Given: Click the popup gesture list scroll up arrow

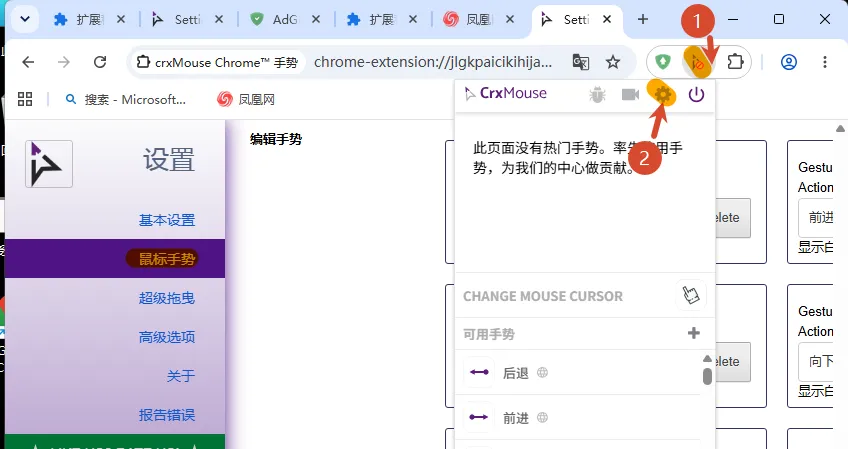Looking at the screenshot, I should [707, 359].
